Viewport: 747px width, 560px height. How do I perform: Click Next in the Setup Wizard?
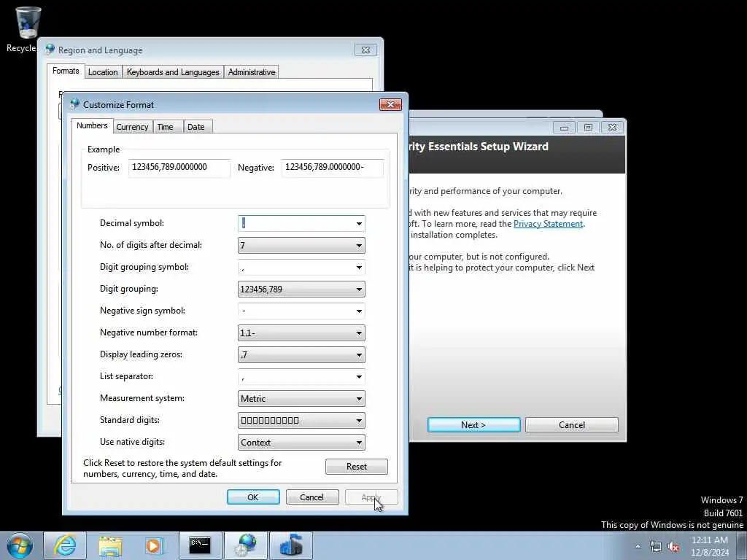[x=473, y=425]
